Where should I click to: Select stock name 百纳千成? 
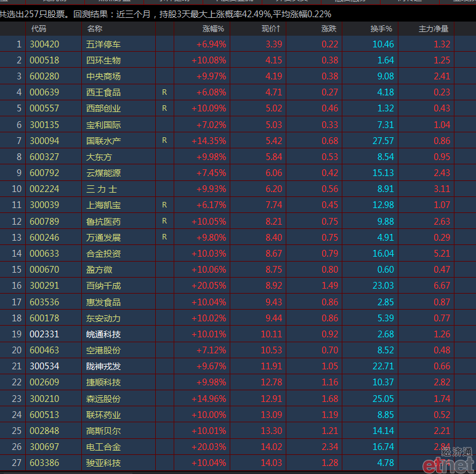click(x=103, y=286)
